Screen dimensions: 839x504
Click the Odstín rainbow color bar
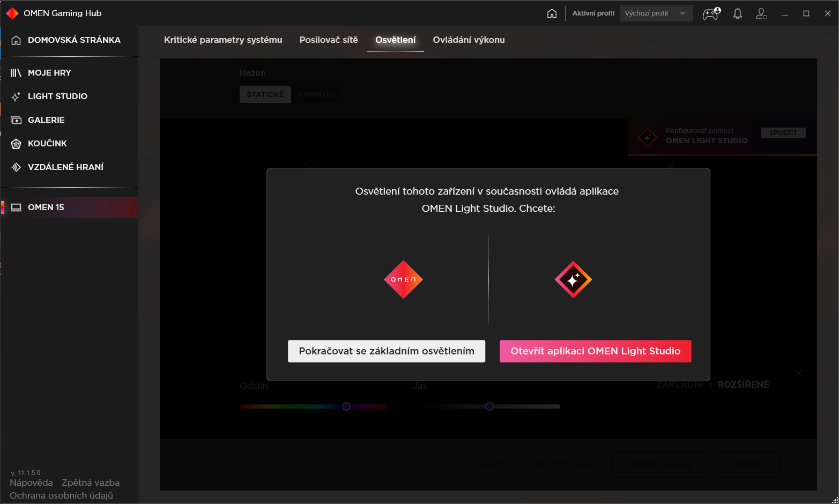313,406
